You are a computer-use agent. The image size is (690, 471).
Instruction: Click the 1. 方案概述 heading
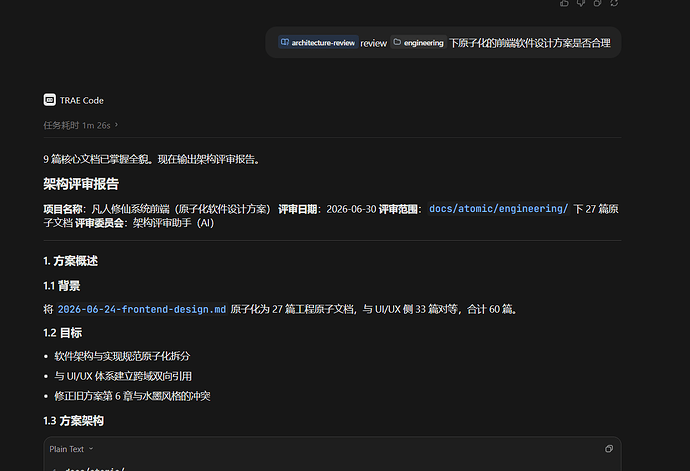coord(70,261)
